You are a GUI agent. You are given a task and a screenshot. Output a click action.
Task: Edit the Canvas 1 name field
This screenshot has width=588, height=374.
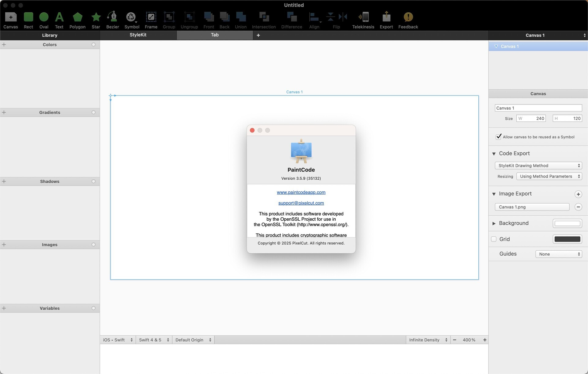(538, 108)
